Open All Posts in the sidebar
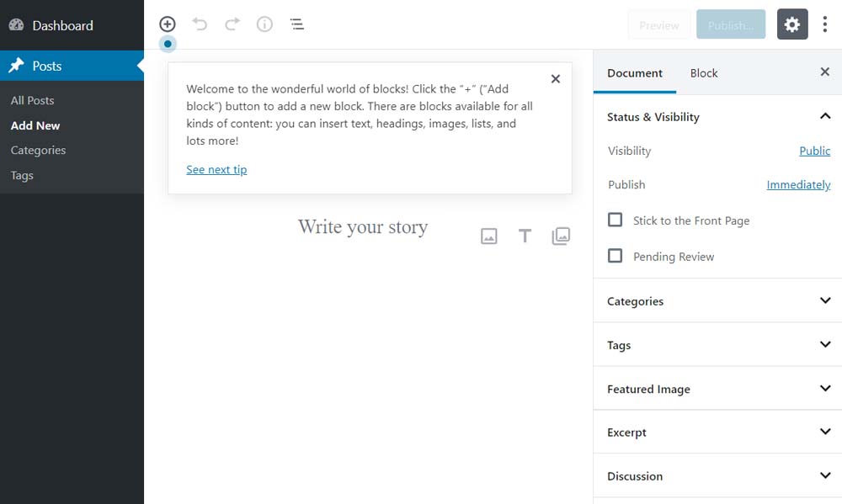Screen dimensions: 842x504 33,100
